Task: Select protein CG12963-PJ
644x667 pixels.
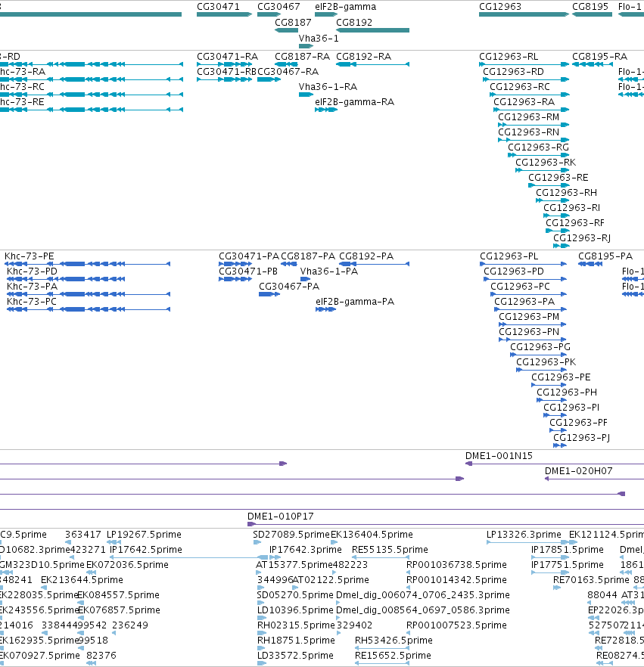Action: click(x=560, y=445)
